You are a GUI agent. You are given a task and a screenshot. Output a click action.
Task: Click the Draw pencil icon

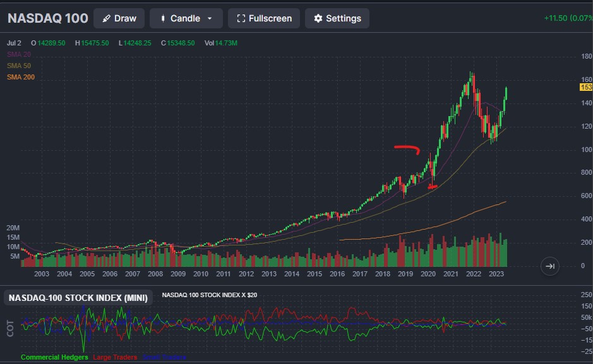pos(106,18)
